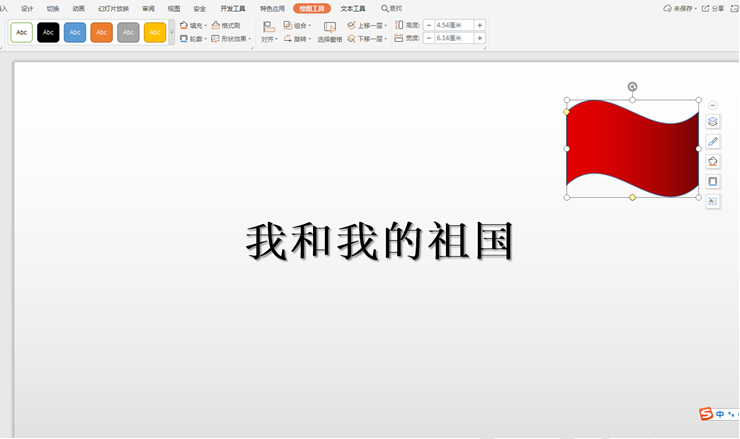Apply the white outlined Abc shape style

point(21,33)
